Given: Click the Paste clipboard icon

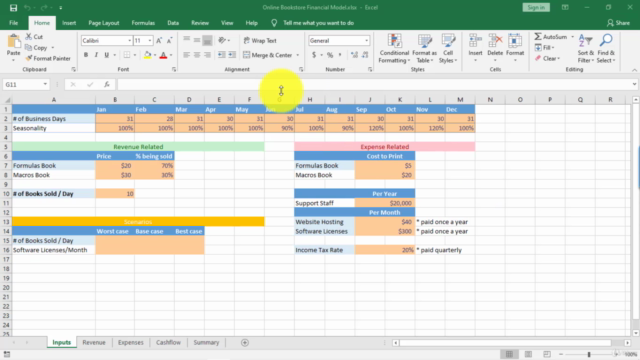Looking at the screenshot, I should [x=13, y=42].
